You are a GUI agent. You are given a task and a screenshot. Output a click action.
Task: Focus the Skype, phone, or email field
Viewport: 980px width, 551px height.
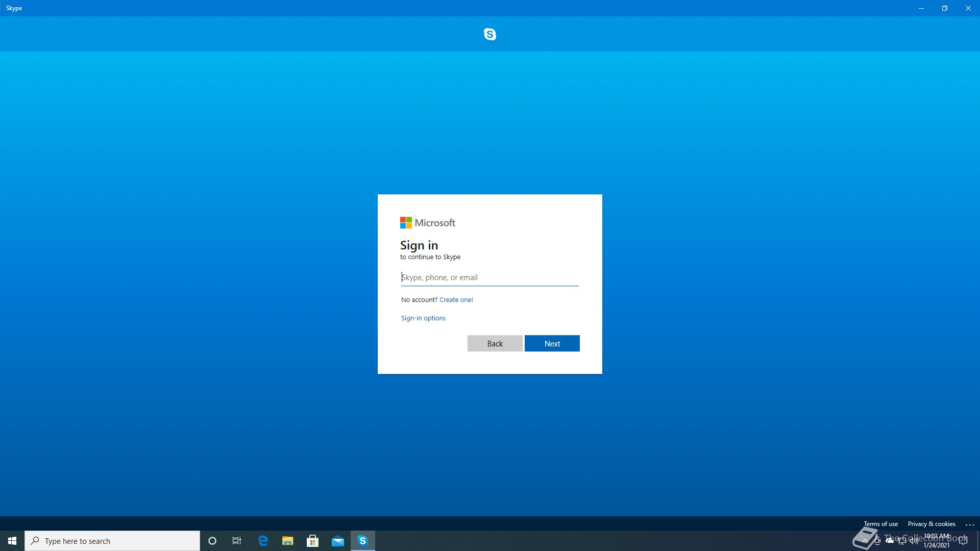tap(489, 278)
